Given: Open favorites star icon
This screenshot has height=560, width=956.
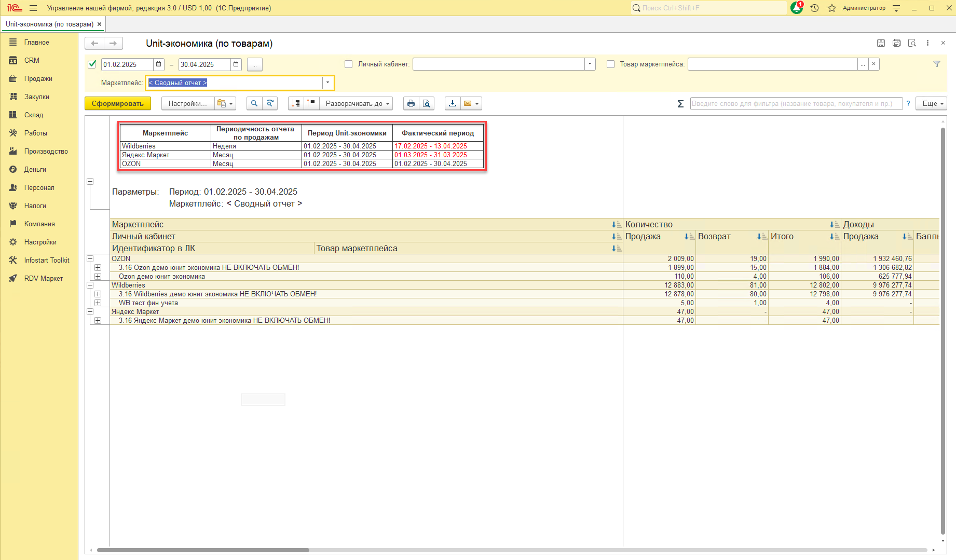Looking at the screenshot, I should coord(831,8).
